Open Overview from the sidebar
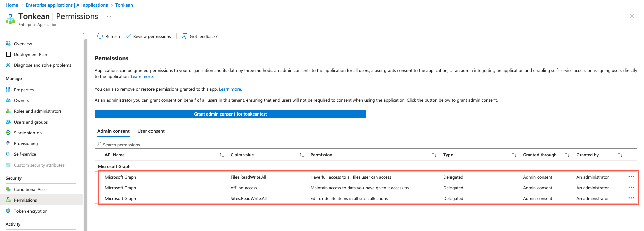Viewport: 644px width, 231px height. click(23, 44)
